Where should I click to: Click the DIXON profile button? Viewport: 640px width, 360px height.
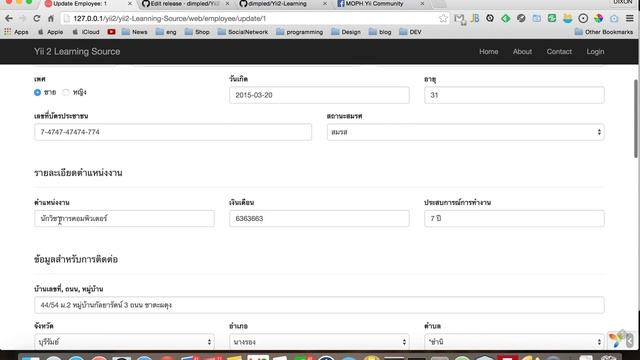click(623, 2)
